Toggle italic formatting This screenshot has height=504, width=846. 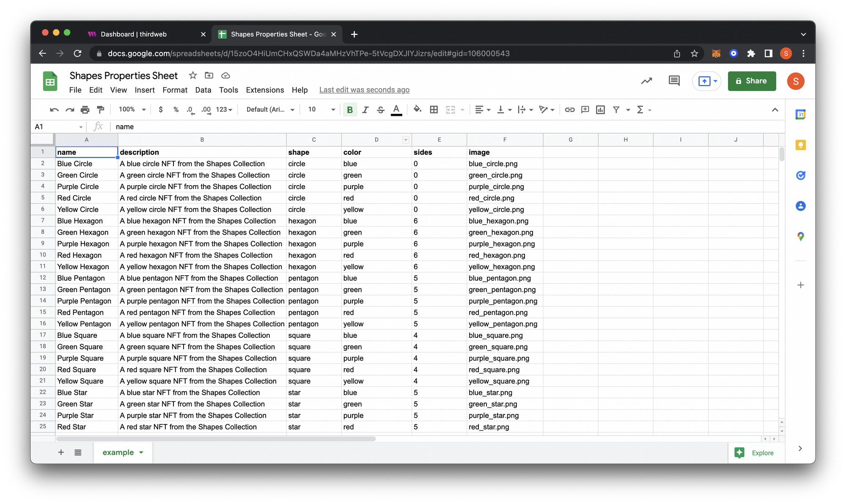[365, 110]
